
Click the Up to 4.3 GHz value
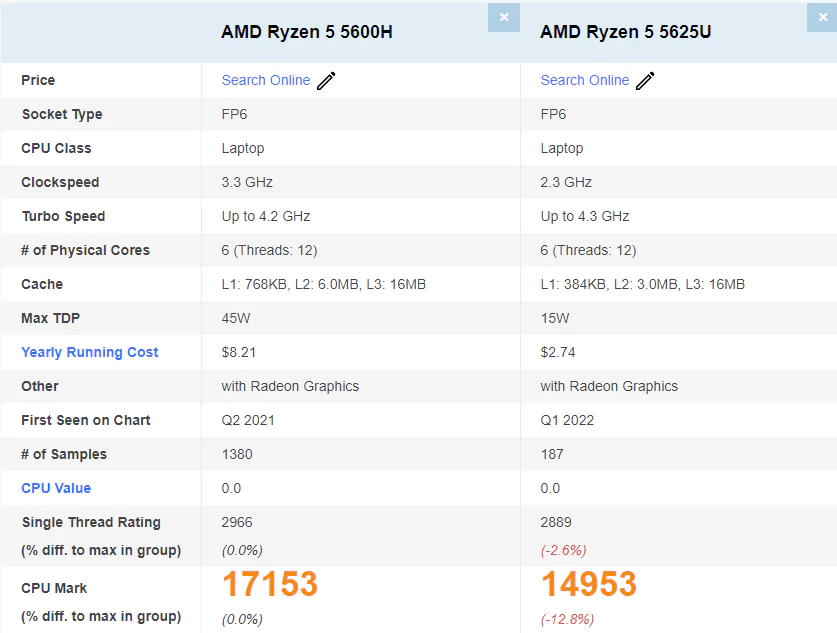pos(585,216)
